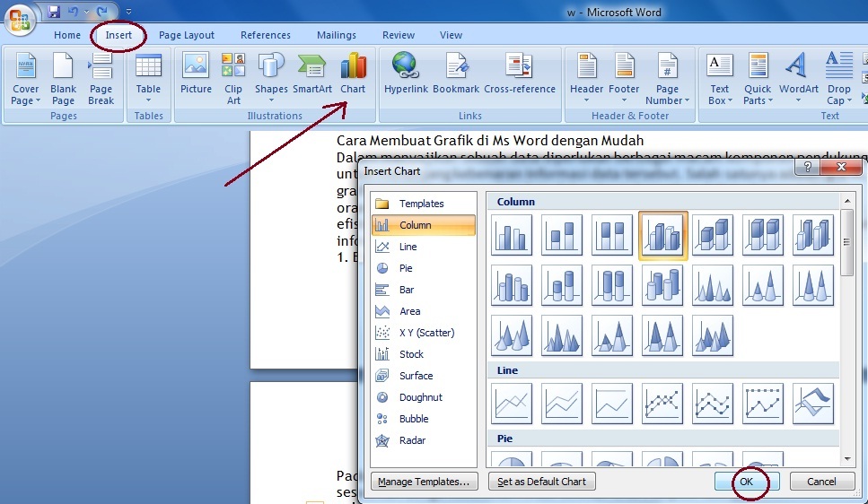Select the Line with Markers chart thumbnail

pyautogui.click(x=662, y=404)
